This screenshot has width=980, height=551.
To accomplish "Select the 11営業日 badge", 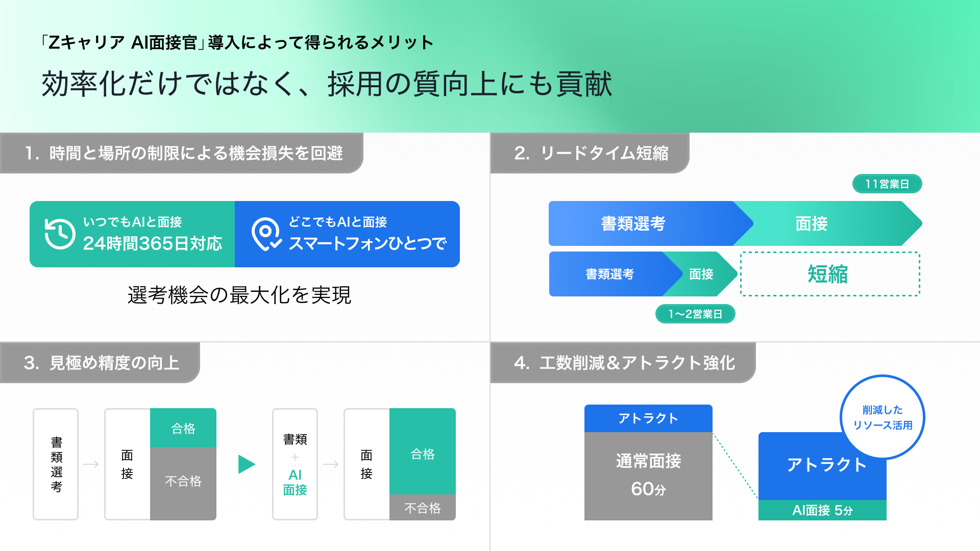I will tap(887, 184).
